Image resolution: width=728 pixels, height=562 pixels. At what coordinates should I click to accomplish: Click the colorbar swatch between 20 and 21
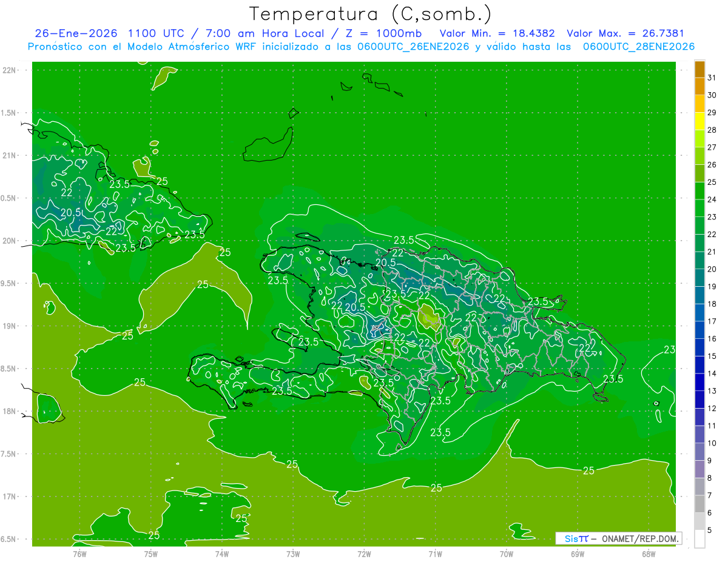[x=699, y=261]
